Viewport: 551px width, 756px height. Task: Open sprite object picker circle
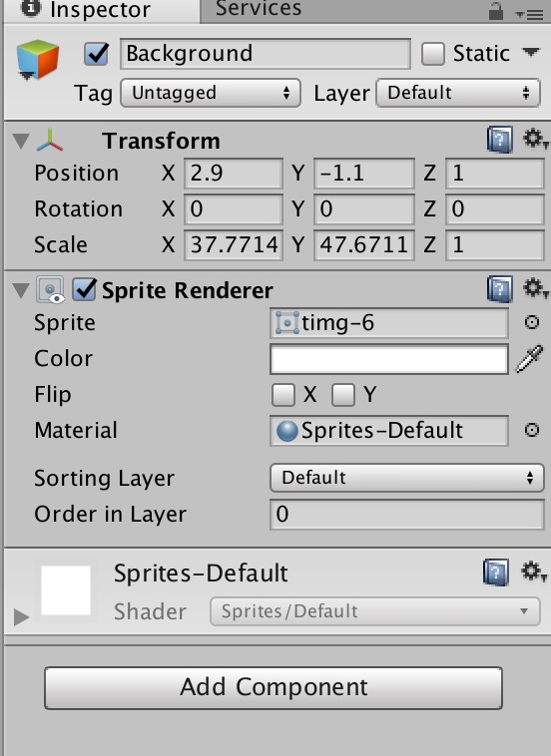tap(532, 322)
